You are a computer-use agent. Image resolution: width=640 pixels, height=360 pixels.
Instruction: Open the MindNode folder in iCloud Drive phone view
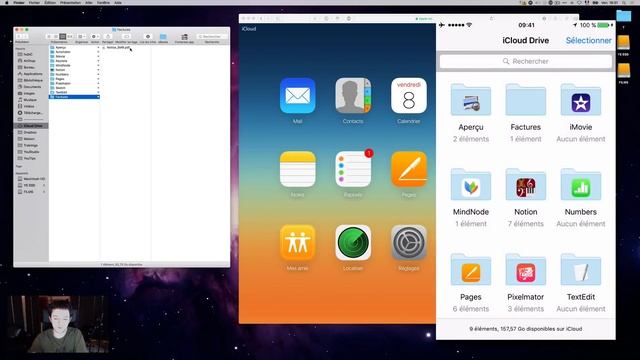(471, 185)
